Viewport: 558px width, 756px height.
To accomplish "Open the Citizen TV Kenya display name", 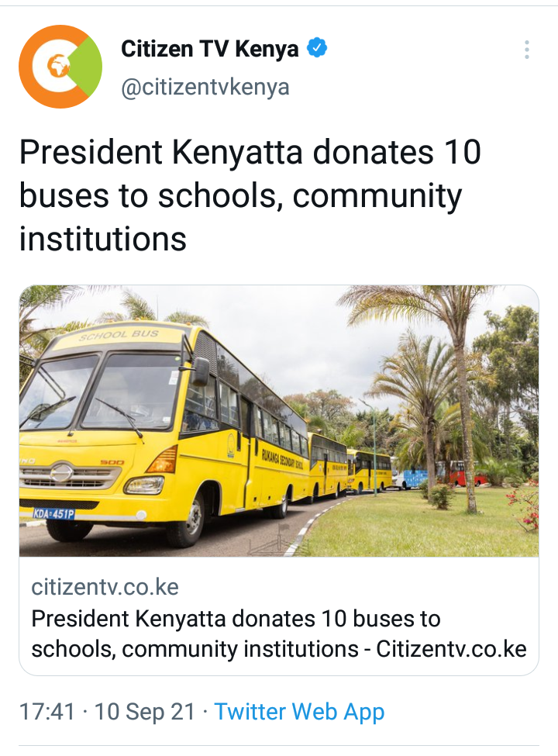I will (x=209, y=49).
